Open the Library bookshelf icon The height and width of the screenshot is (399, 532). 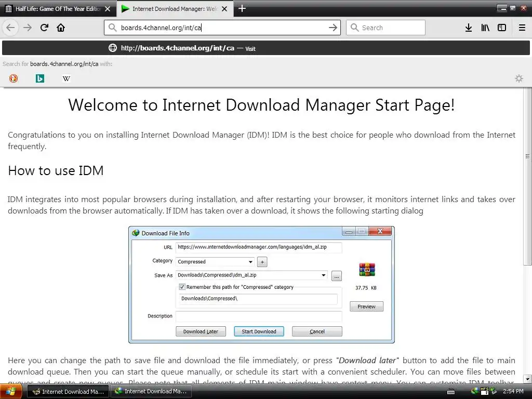485,28
